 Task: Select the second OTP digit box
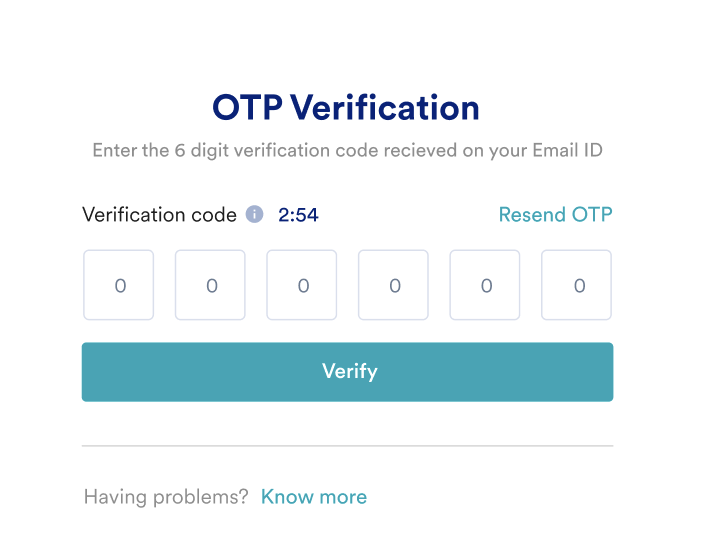click(x=210, y=285)
